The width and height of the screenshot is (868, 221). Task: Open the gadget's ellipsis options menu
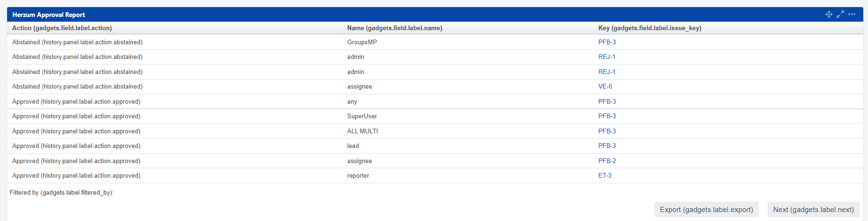point(852,14)
